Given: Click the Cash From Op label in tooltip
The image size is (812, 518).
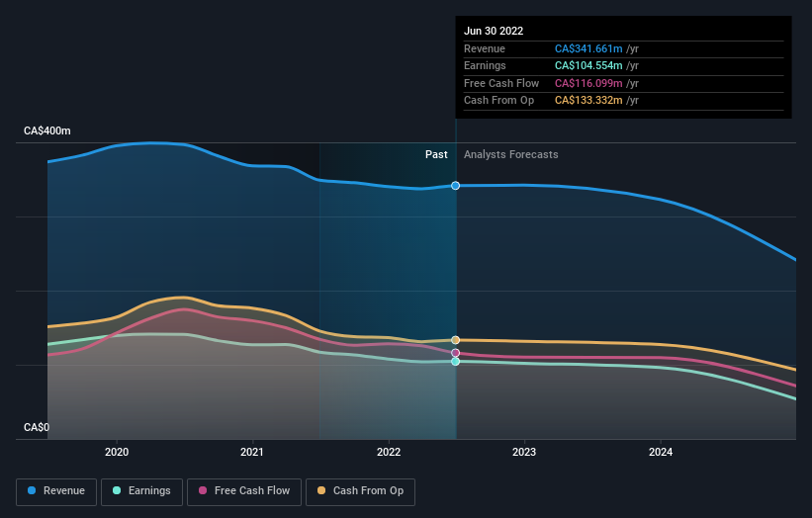Looking at the screenshot, I should (x=498, y=101).
